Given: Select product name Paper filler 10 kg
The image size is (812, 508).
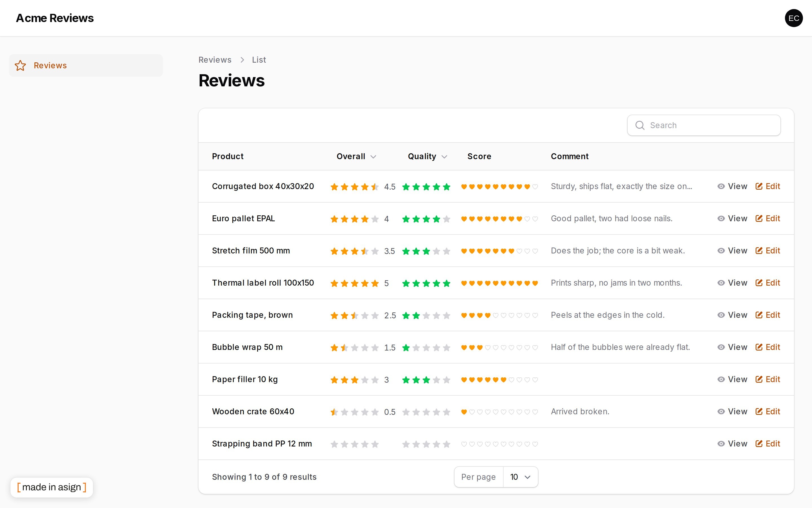Looking at the screenshot, I should tap(245, 380).
